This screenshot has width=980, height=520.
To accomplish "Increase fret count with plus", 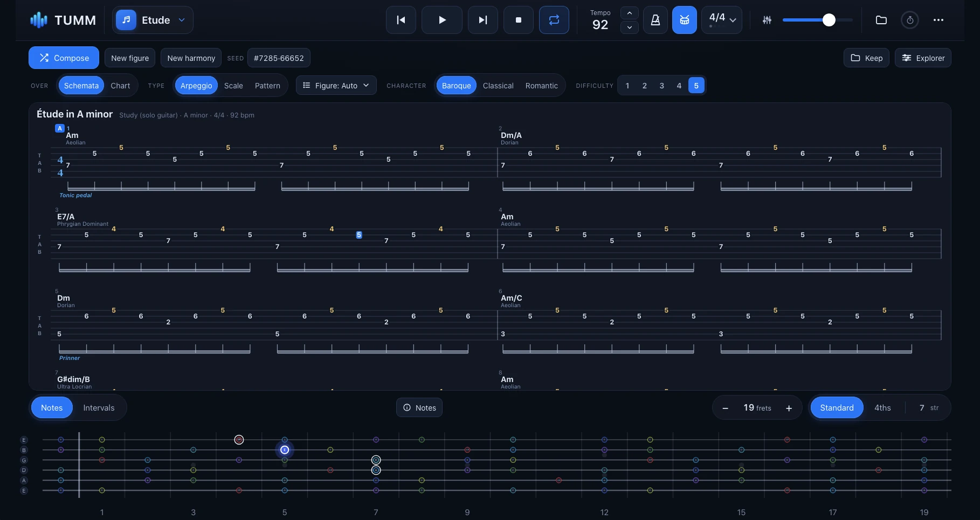I will click(789, 408).
